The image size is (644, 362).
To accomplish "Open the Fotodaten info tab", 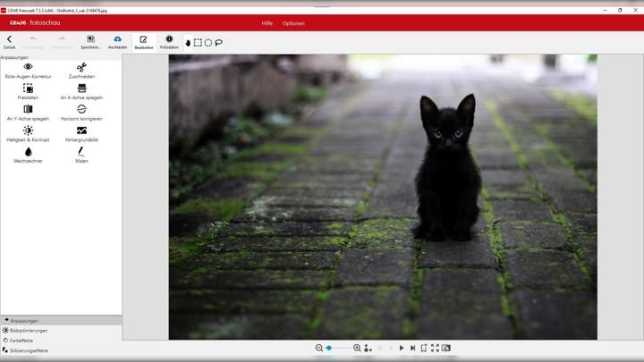I will pyautogui.click(x=169, y=42).
